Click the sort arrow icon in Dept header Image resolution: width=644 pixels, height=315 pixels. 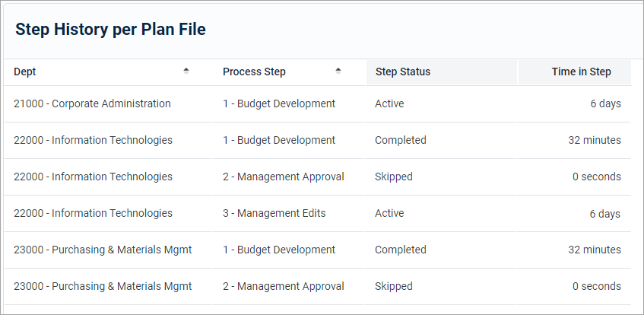(x=186, y=72)
